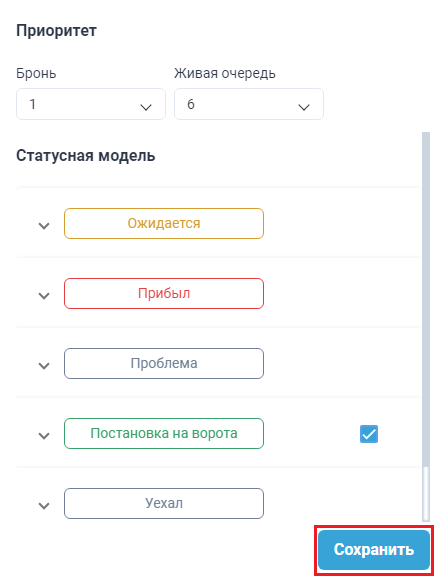Click the Сохранить button
This screenshot has width=434, height=579.
pyautogui.click(x=374, y=549)
